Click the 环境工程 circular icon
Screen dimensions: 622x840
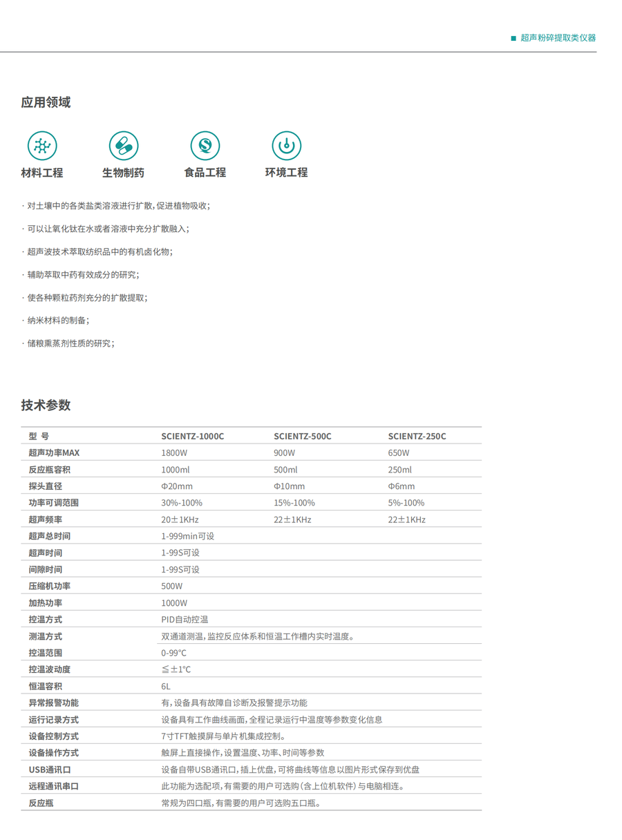tap(286, 146)
